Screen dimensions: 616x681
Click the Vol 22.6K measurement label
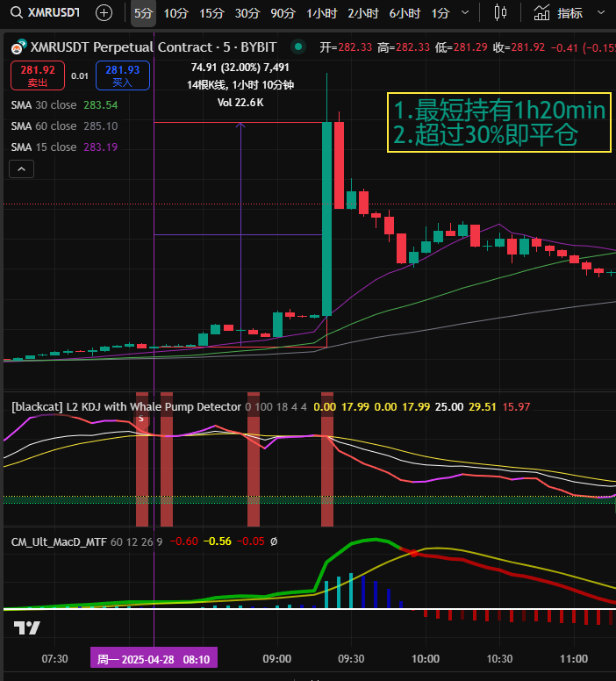(240, 103)
